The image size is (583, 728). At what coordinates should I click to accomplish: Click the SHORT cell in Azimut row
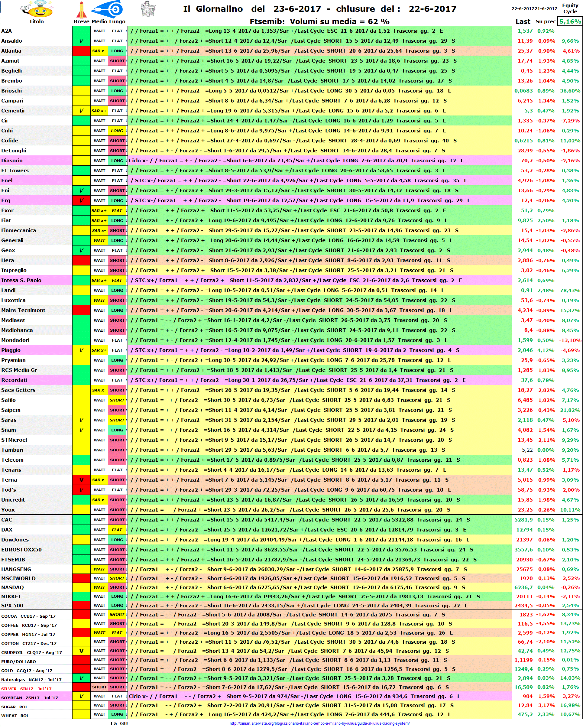point(117,61)
